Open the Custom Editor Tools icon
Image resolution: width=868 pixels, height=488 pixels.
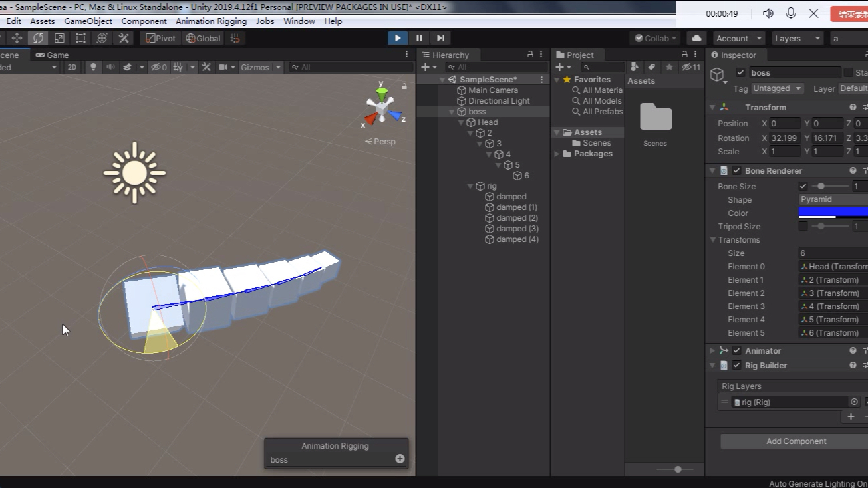124,38
